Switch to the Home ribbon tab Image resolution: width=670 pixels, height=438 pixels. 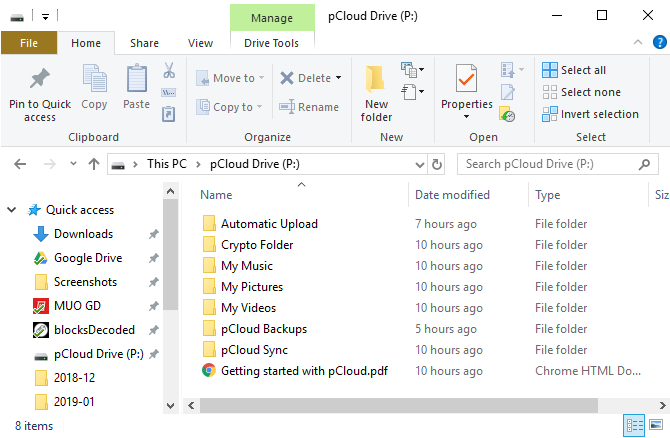86,43
